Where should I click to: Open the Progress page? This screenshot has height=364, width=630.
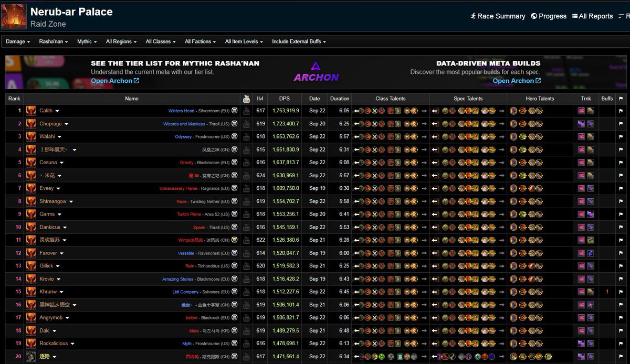click(549, 16)
